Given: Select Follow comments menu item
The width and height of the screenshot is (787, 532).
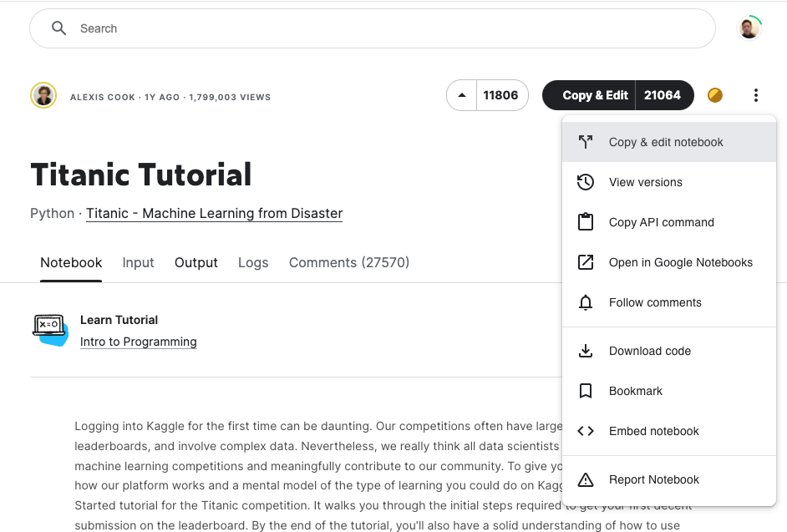Looking at the screenshot, I should pos(669,302).
